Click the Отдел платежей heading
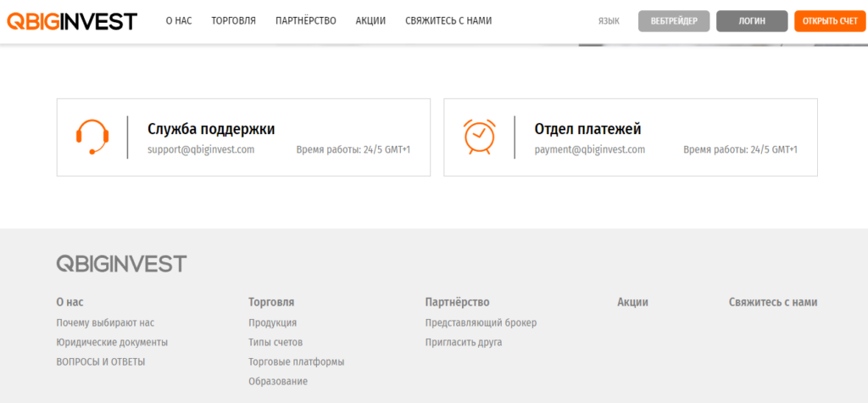Image resolution: width=868 pixels, height=403 pixels. [587, 129]
